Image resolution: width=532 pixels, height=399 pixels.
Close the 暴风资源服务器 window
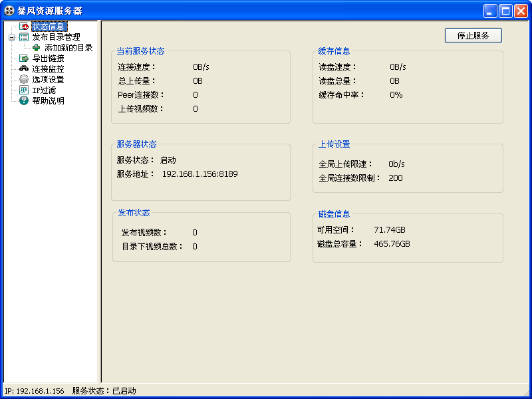point(521,11)
